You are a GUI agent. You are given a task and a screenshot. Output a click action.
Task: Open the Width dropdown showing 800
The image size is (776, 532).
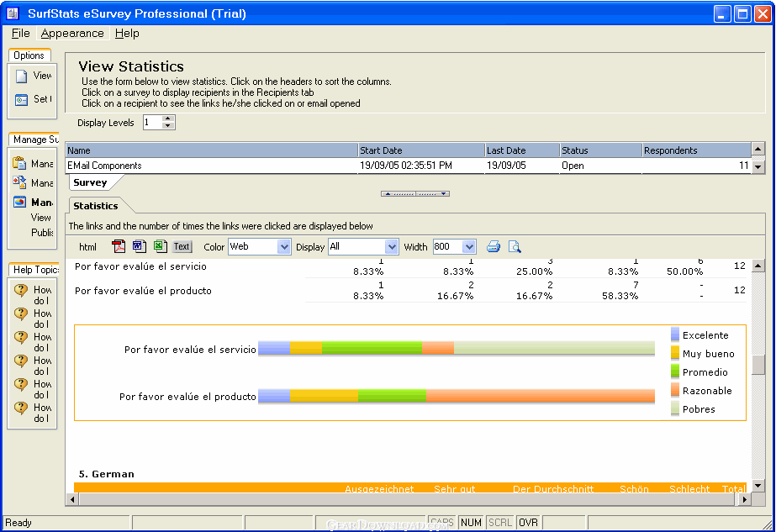(469, 246)
